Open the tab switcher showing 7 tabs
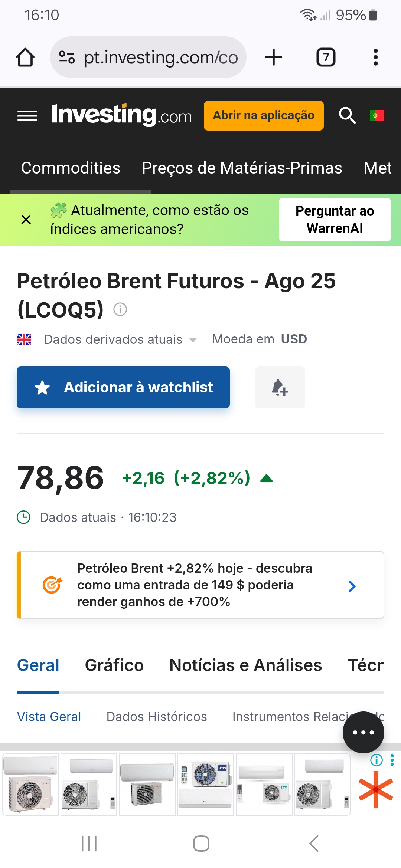 pos(326,57)
